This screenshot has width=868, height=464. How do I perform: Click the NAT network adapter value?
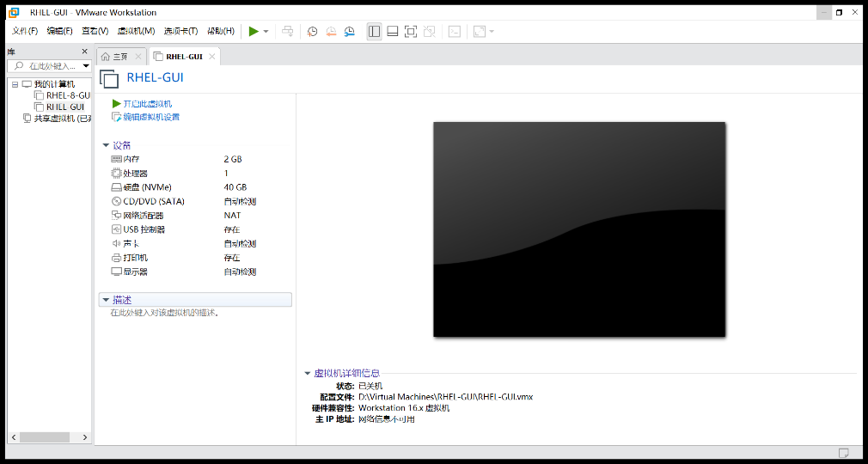coord(233,216)
